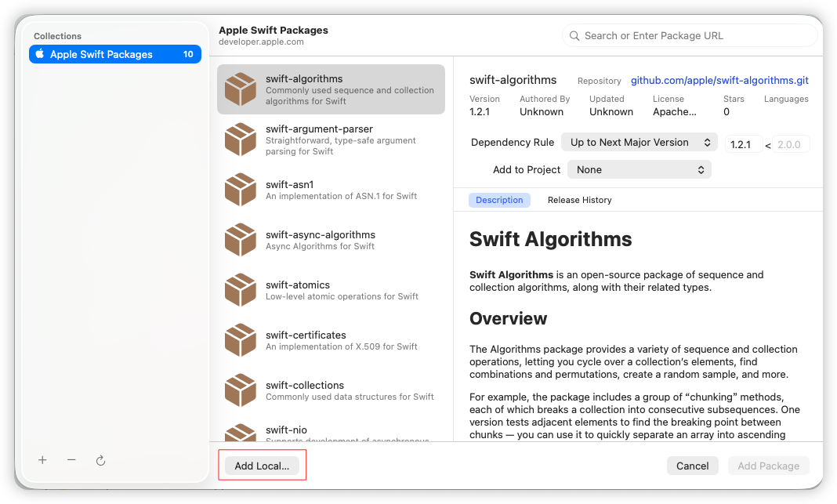Open the Dependency Rule dropdown
837x504 pixels.
point(639,143)
